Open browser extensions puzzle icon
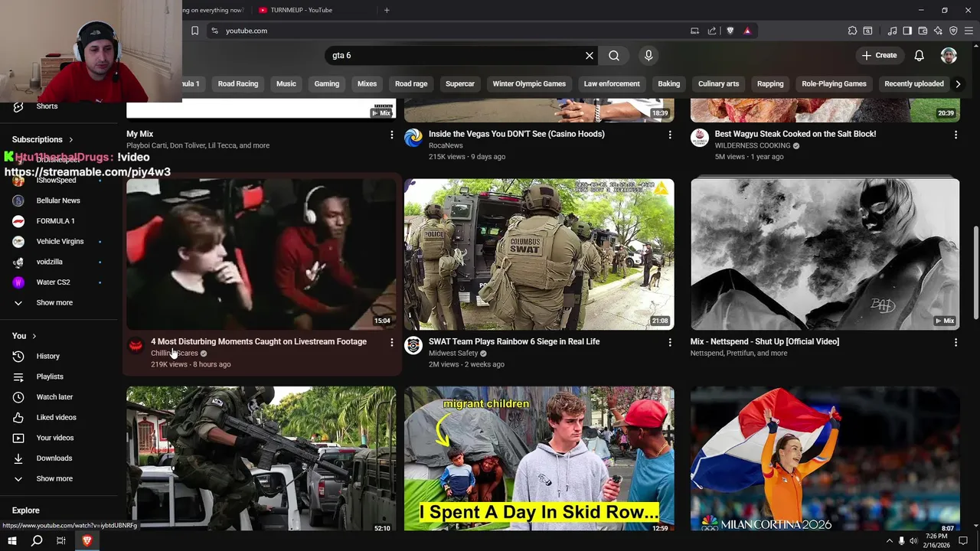The height and width of the screenshot is (551, 980). pyautogui.click(x=852, y=31)
